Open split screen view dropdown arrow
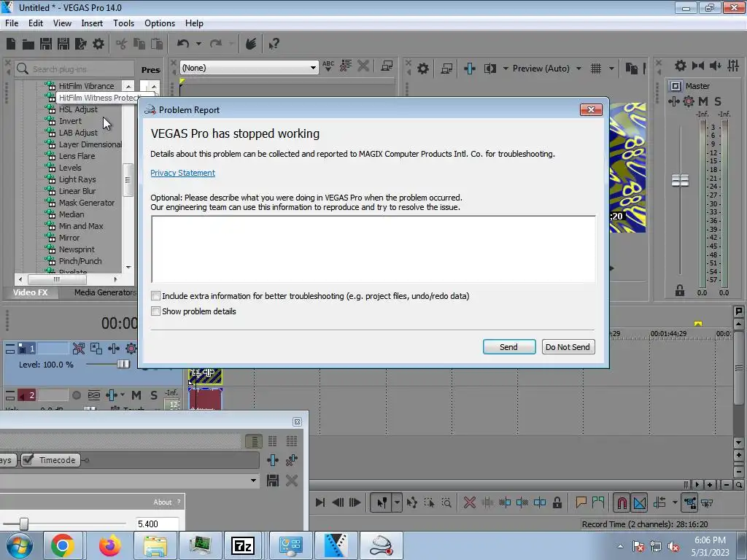The width and height of the screenshot is (747, 560). pyautogui.click(x=506, y=69)
